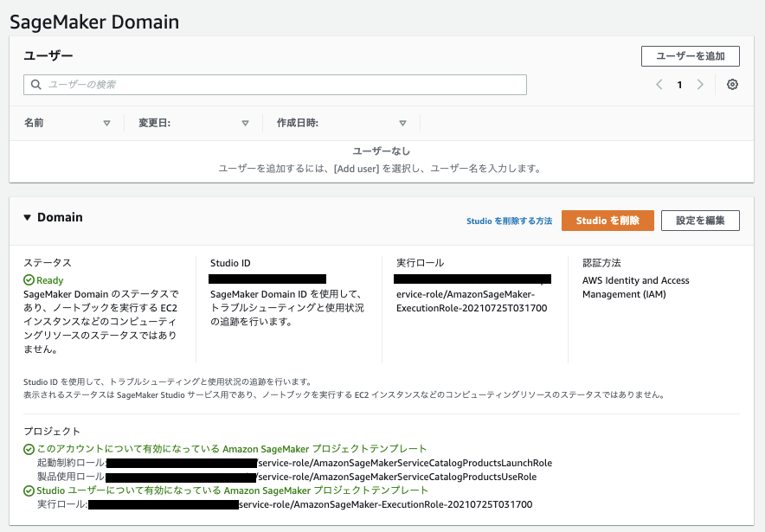
Task: Go to previous page arrow in pagination
Action: (659, 85)
